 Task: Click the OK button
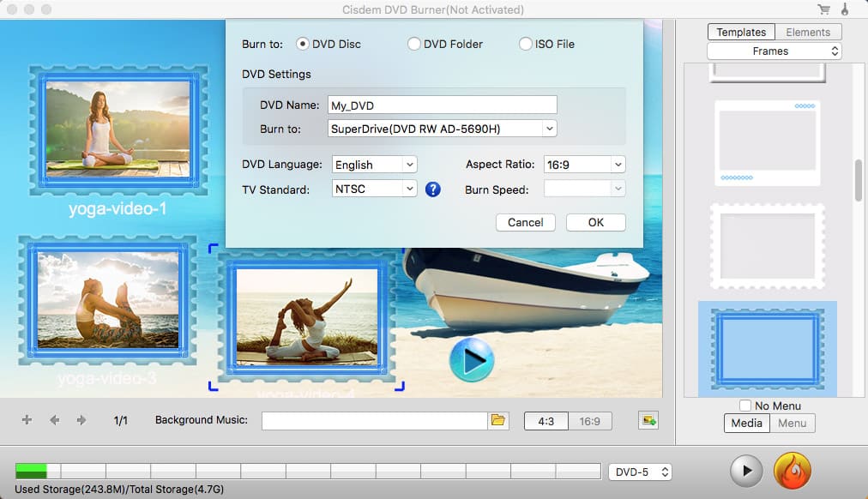[x=595, y=222]
